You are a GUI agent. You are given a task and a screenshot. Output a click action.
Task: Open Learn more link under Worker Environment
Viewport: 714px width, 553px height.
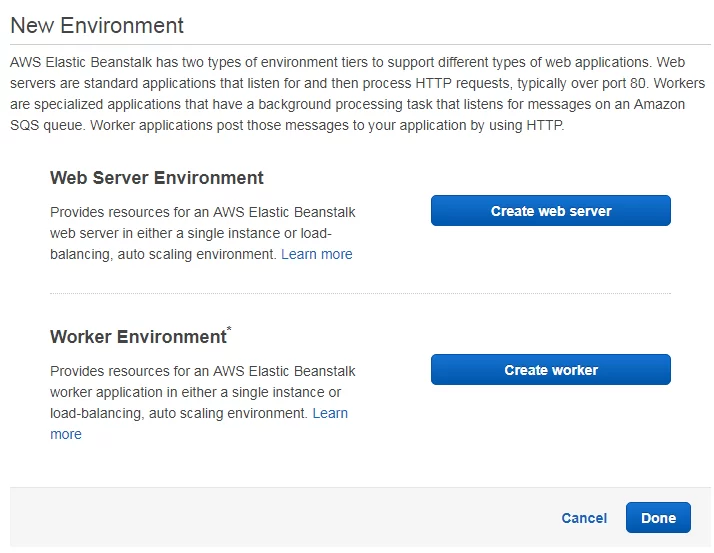coord(330,413)
